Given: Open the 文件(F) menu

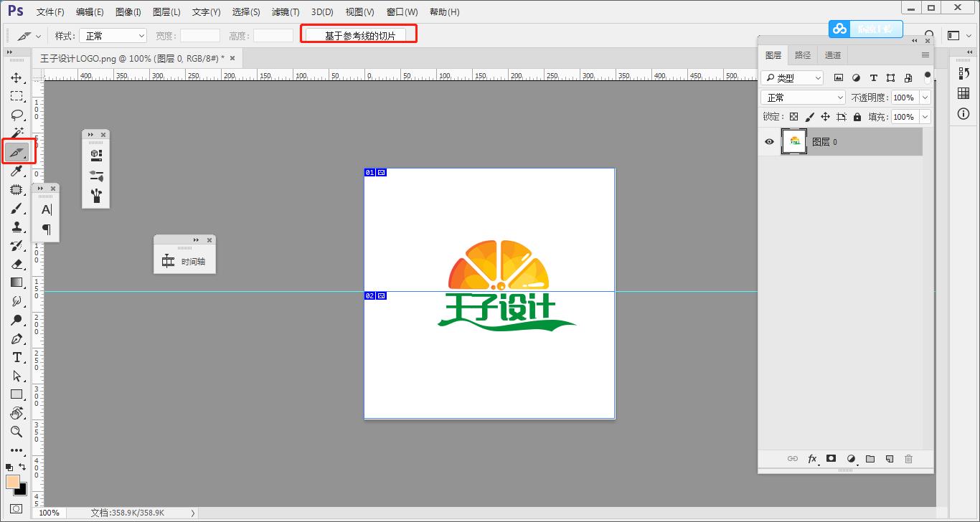Looking at the screenshot, I should pyautogui.click(x=50, y=12).
